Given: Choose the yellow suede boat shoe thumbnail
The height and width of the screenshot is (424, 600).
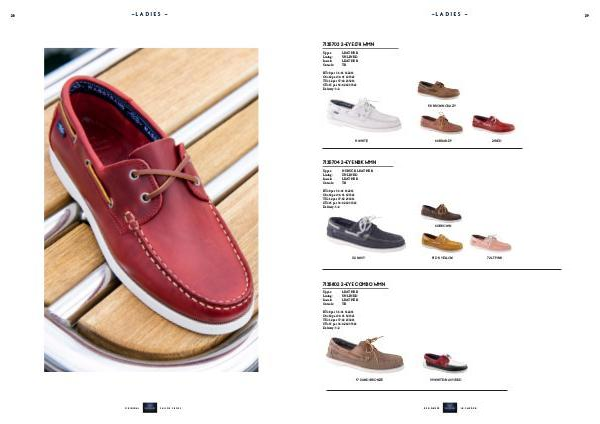Looking at the screenshot, I should click(442, 242).
